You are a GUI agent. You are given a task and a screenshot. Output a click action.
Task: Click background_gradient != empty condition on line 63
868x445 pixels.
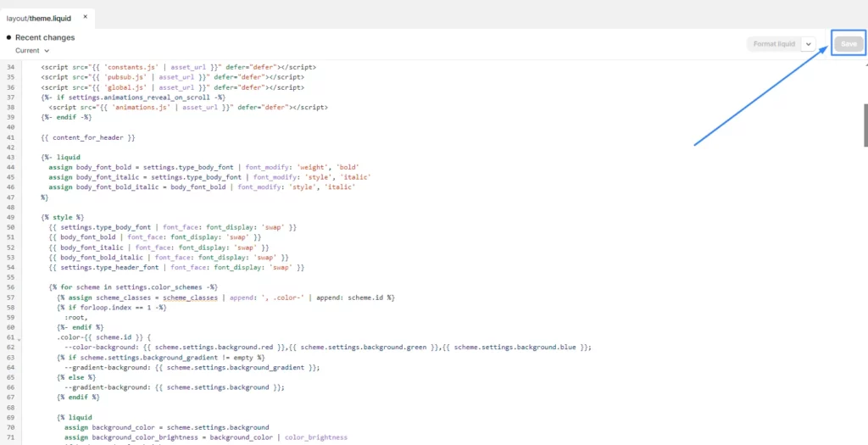(167, 357)
